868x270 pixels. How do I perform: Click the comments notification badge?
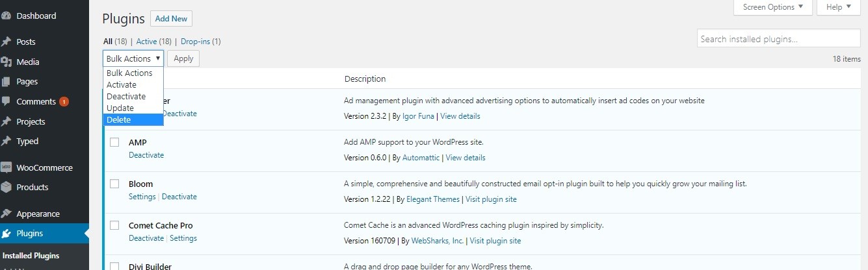(x=64, y=102)
